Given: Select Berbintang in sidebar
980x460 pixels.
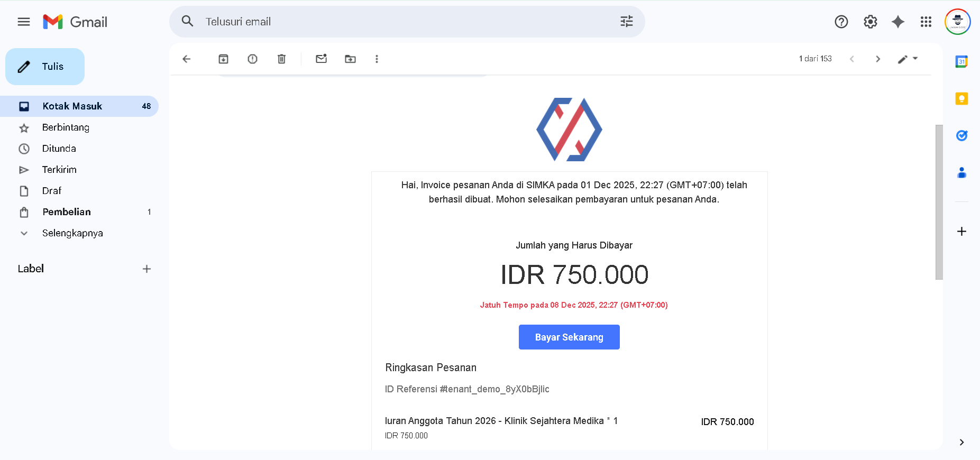Looking at the screenshot, I should 66,127.
